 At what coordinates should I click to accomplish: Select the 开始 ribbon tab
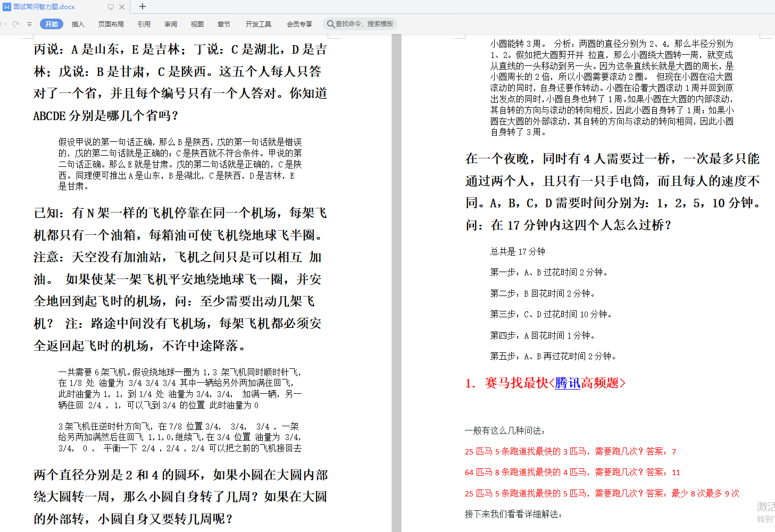(x=52, y=24)
